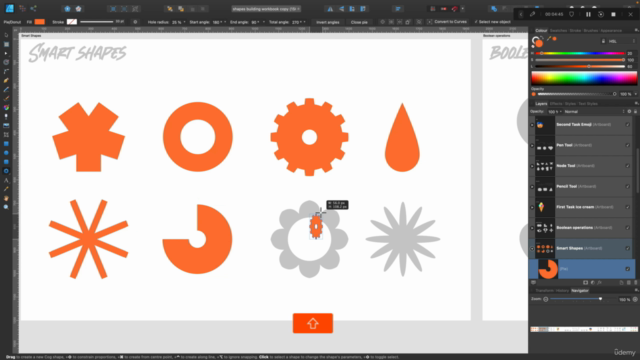640x360 pixels.
Task: Select the Pencil tool
Action: point(6,89)
